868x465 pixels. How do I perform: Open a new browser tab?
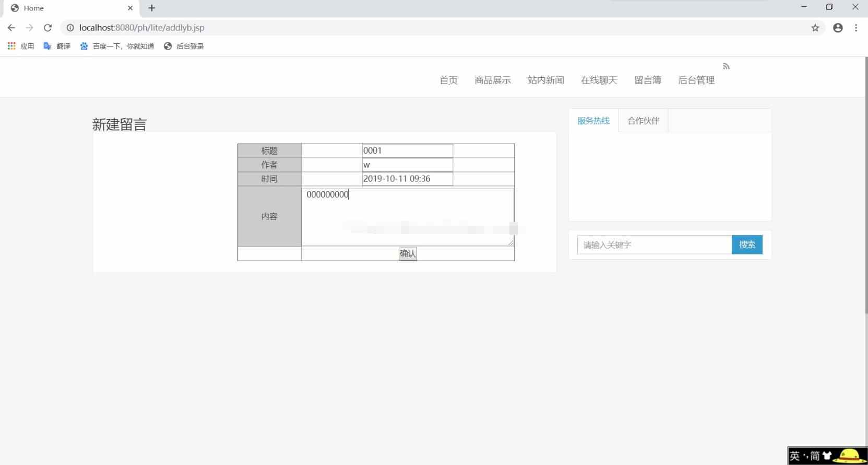152,8
